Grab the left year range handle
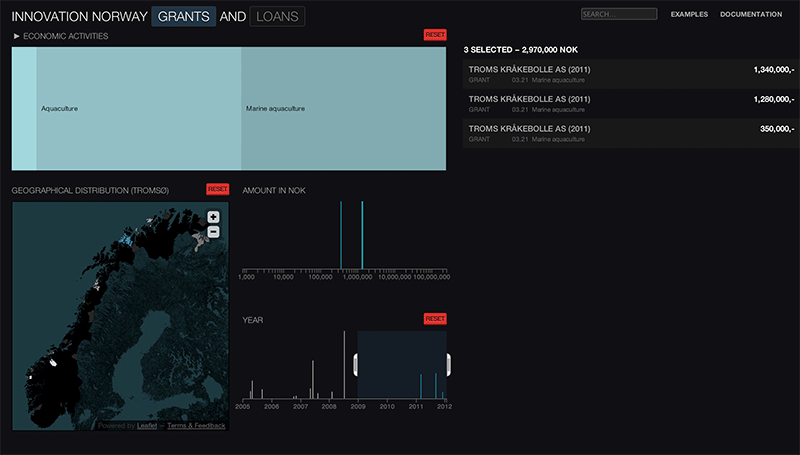800x455 pixels. (356, 365)
